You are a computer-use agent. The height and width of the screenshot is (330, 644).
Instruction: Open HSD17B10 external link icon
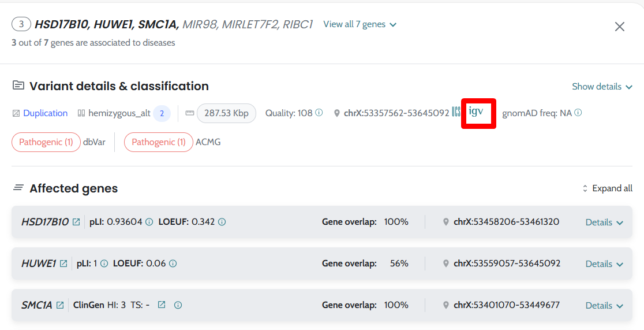coord(76,222)
